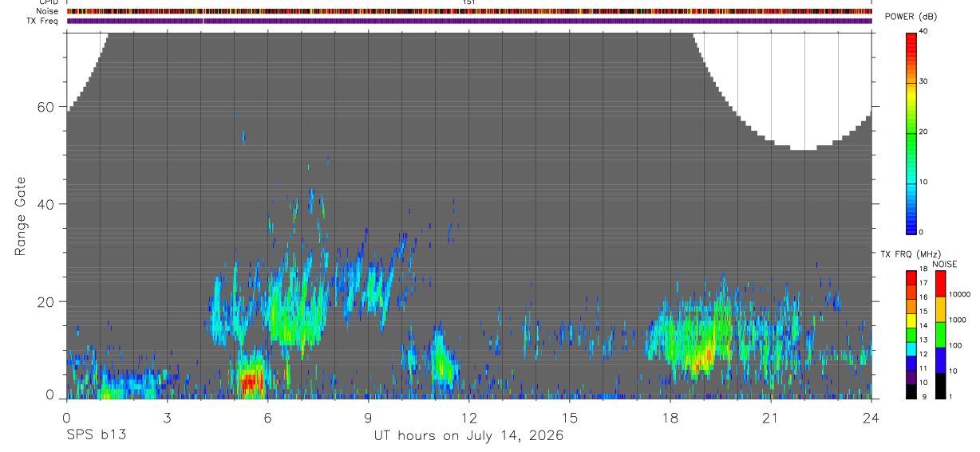Click the 18 hour tick label
This screenshot has width=980, height=452.
[670, 418]
